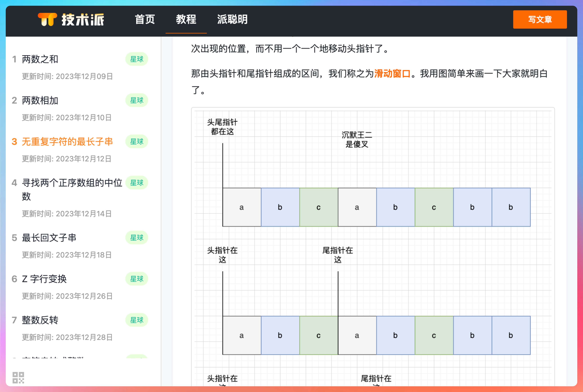Click the 星球 badge beside 整数反转
583x392 pixels.
(x=136, y=320)
